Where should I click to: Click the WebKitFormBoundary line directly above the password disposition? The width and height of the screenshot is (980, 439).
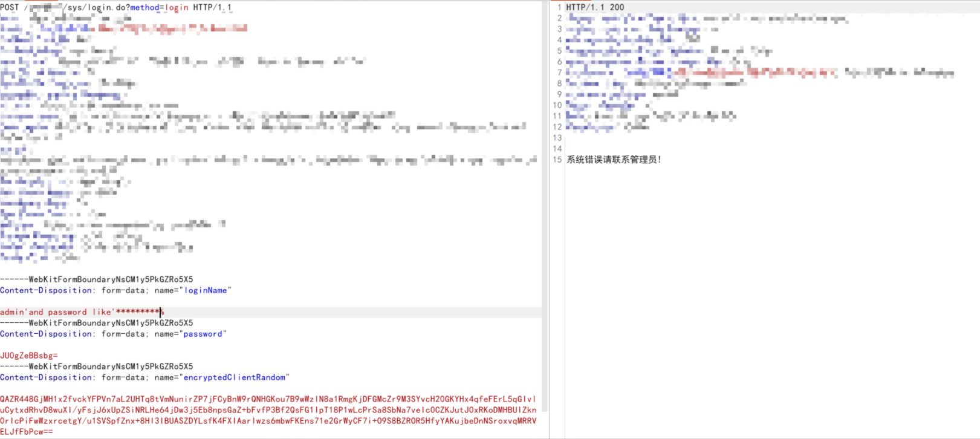pos(97,323)
